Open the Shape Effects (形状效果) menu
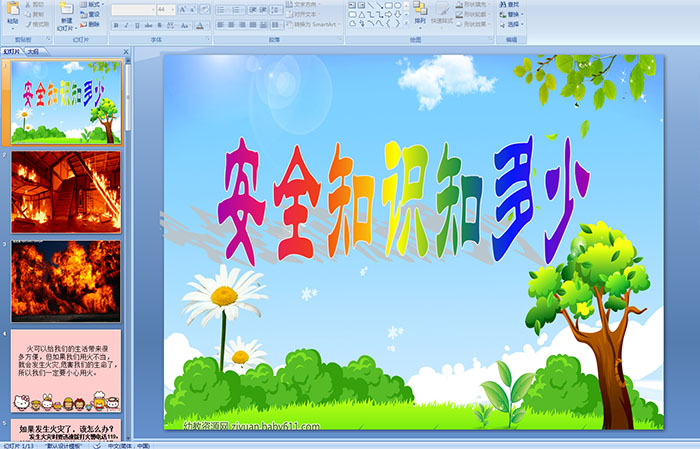Image resolution: width=700 pixels, height=449 pixels. pyautogui.click(x=474, y=24)
